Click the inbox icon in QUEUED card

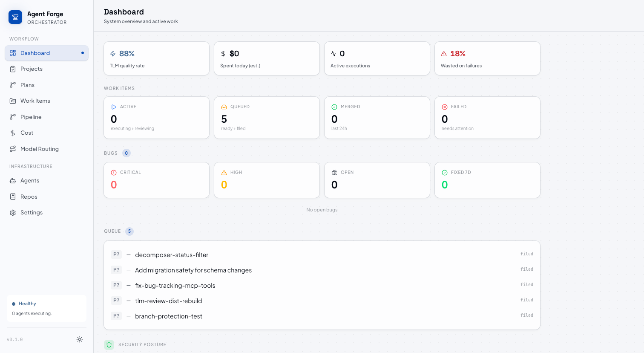(x=224, y=107)
